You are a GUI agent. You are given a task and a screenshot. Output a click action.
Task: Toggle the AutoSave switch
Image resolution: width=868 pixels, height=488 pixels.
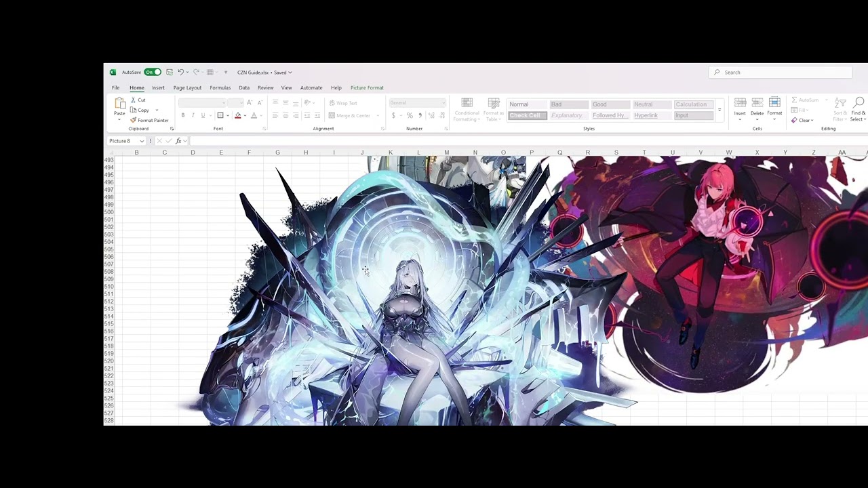pyautogui.click(x=152, y=73)
